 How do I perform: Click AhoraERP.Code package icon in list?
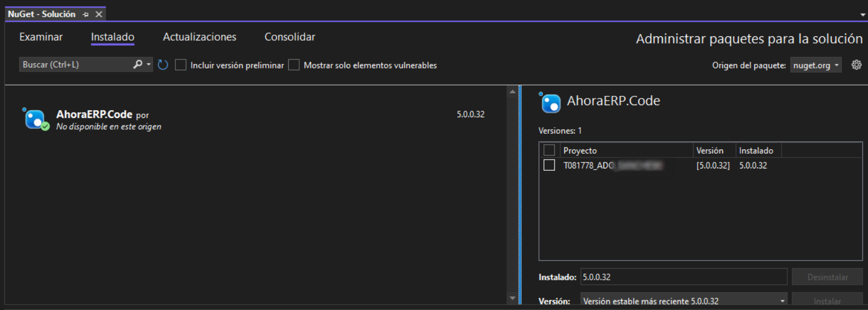coord(36,119)
